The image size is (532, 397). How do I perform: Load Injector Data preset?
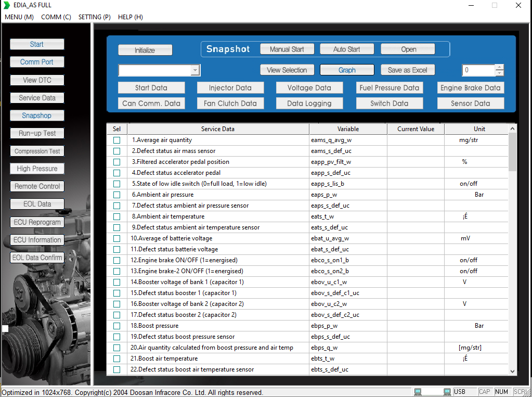(230, 87)
